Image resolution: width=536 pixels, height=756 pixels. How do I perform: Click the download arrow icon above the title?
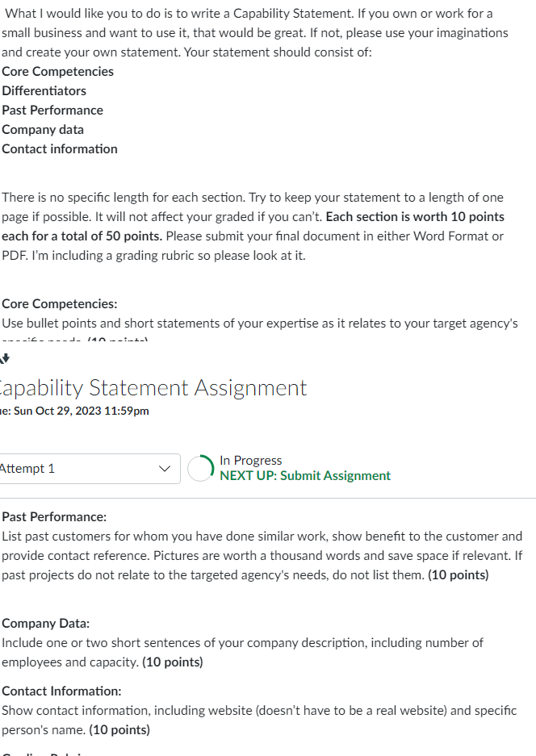(5, 358)
